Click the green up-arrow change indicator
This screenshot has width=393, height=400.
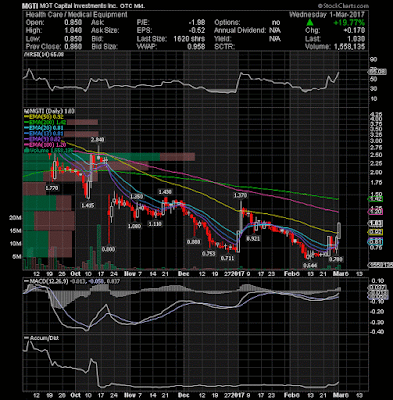pos(310,22)
